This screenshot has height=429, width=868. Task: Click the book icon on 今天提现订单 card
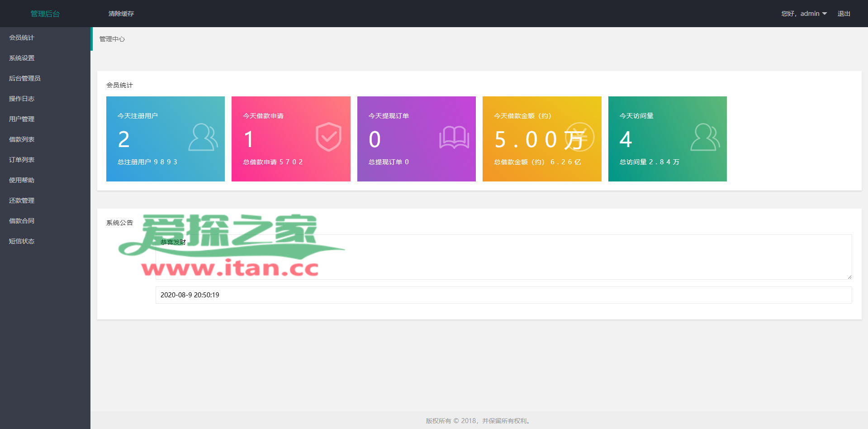[x=454, y=137]
